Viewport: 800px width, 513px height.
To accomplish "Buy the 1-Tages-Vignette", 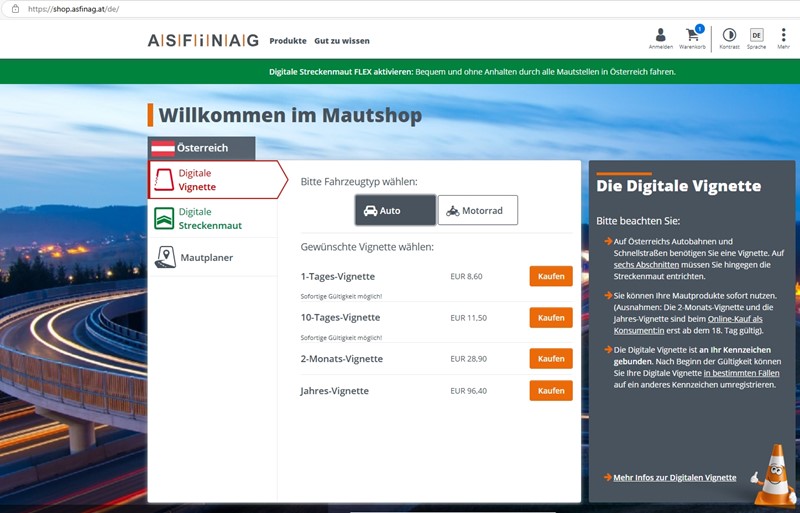I will coord(551,276).
